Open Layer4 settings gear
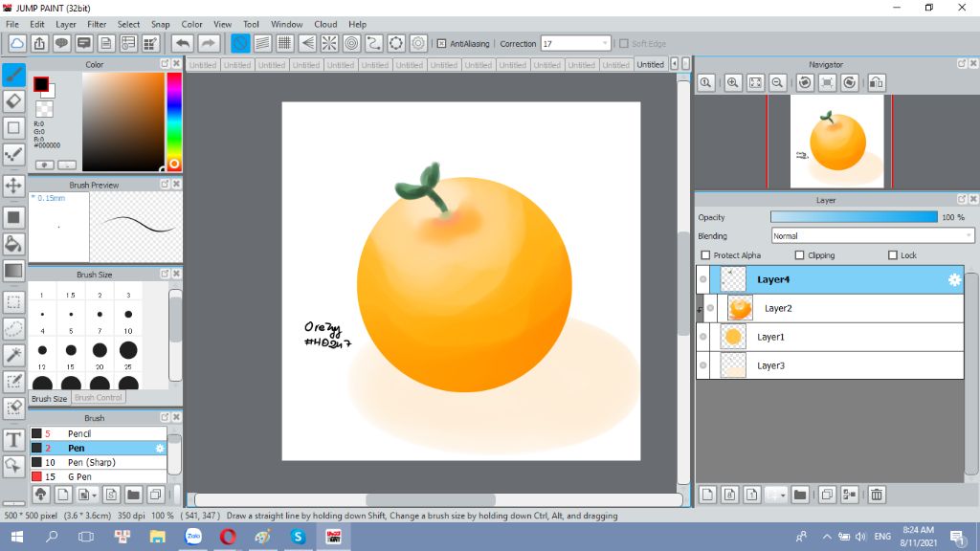 [954, 280]
